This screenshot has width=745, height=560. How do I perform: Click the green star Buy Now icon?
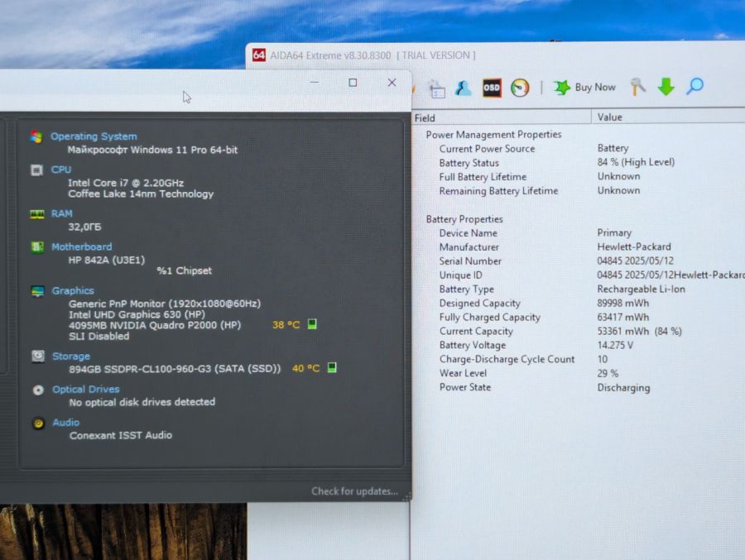[561, 88]
